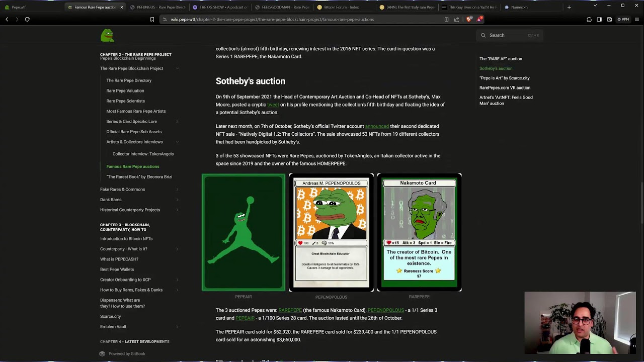Expand the Dank Rares chevron
Image resolution: width=644 pixels, height=362 pixels.
click(177, 200)
